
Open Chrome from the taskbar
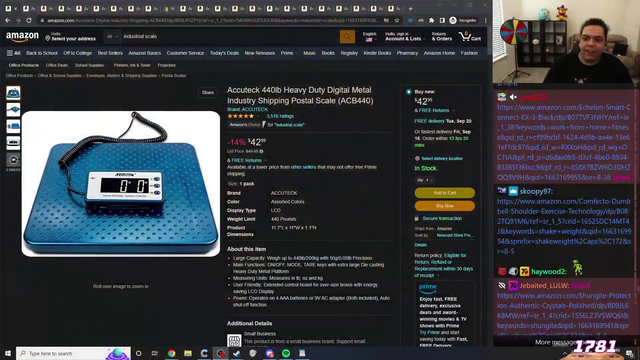point(171,353)
